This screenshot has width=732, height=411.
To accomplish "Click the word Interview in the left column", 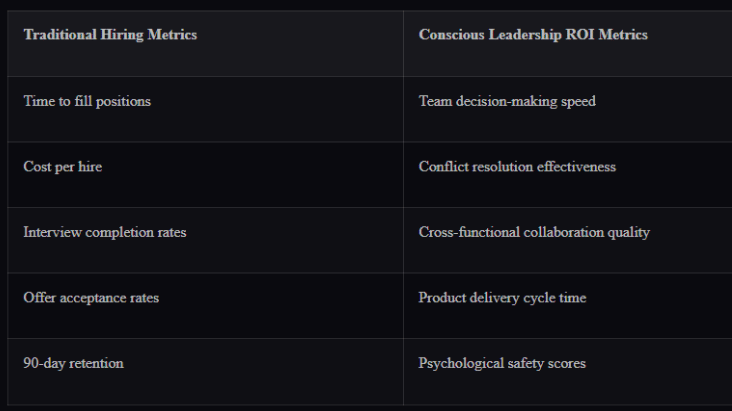I will [50, 232].
